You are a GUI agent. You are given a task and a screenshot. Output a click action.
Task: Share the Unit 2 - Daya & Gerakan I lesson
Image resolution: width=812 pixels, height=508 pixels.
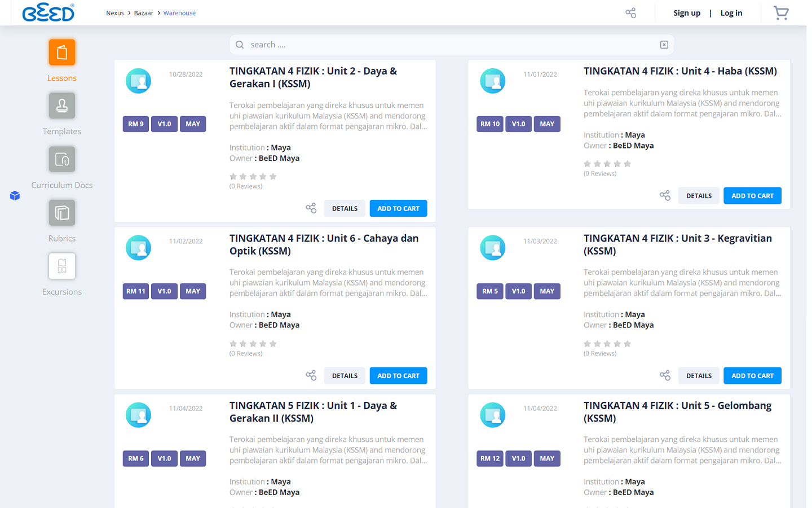pos(311,208)
